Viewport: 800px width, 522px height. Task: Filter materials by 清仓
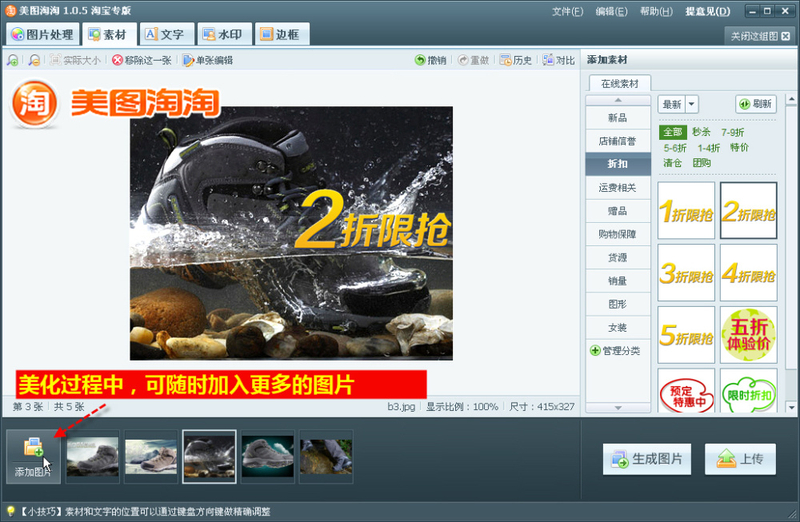coord(672,163)
